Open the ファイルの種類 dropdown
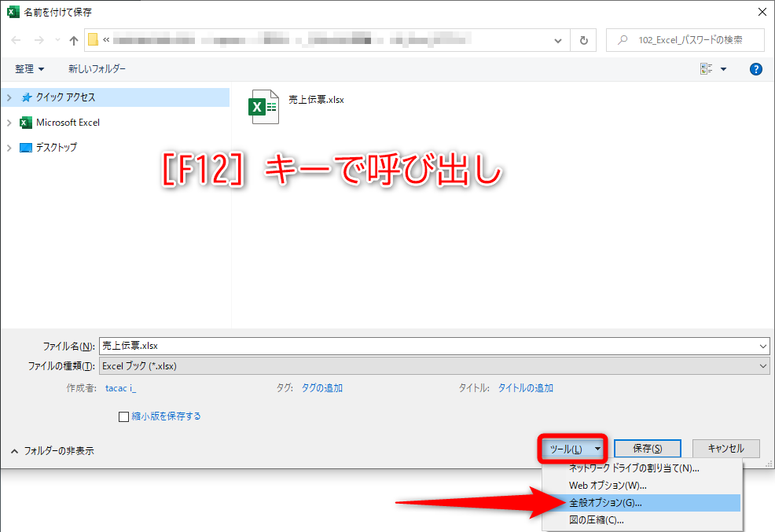This screenshot has width=775, height=532. [x=762, y=365]
